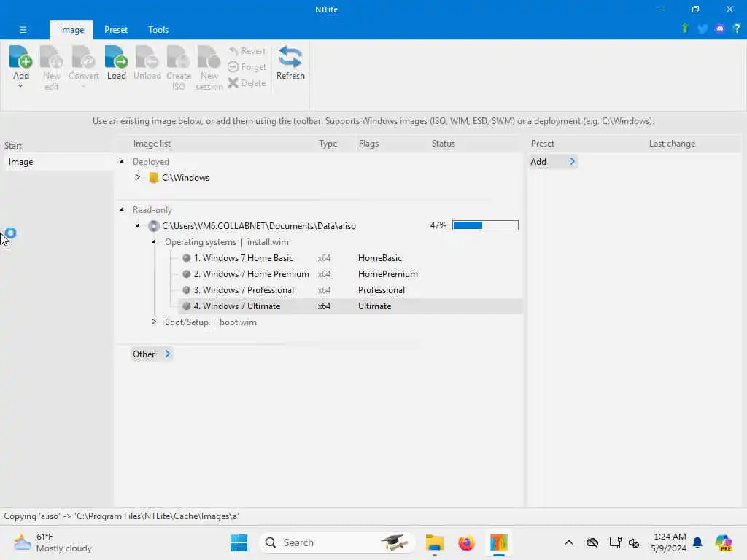Open the Twitter link icon
This screenshot has height=560, width=747.
[x=703, y=28]
